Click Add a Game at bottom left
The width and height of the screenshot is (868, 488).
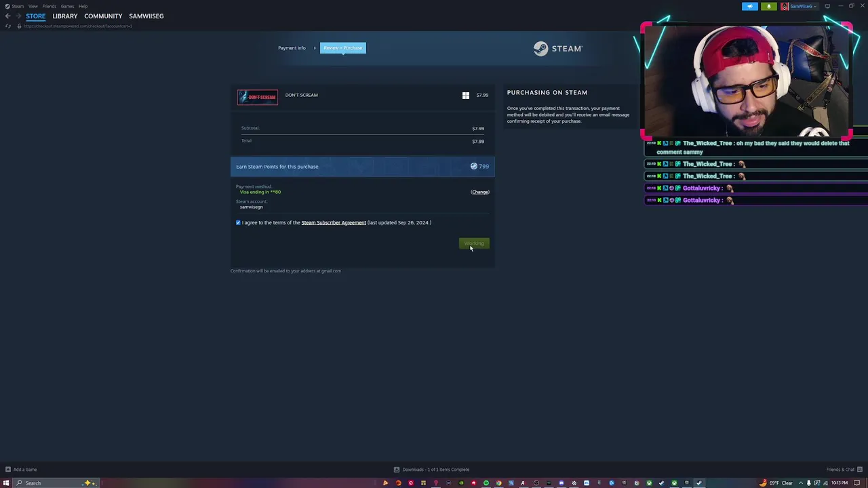click(x=21, y=469)
